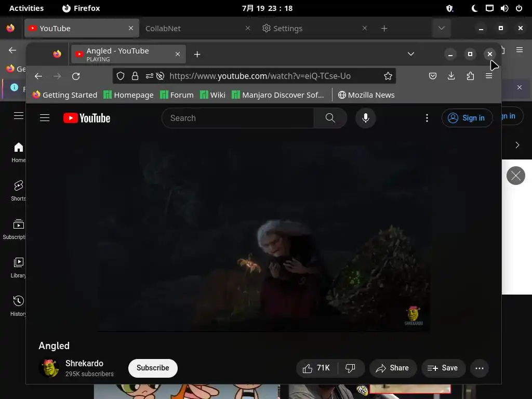Click the right chevron in background YouTube window

[517, 145]
